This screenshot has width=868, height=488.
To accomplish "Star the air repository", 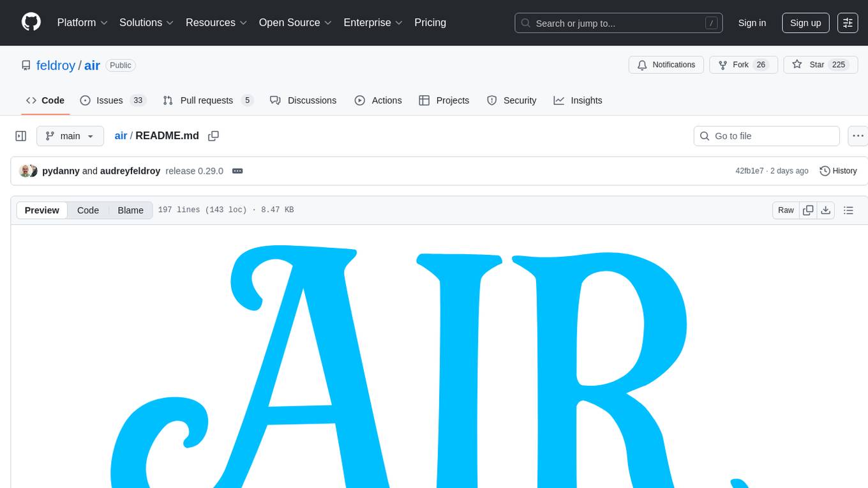I will point(820,65).
